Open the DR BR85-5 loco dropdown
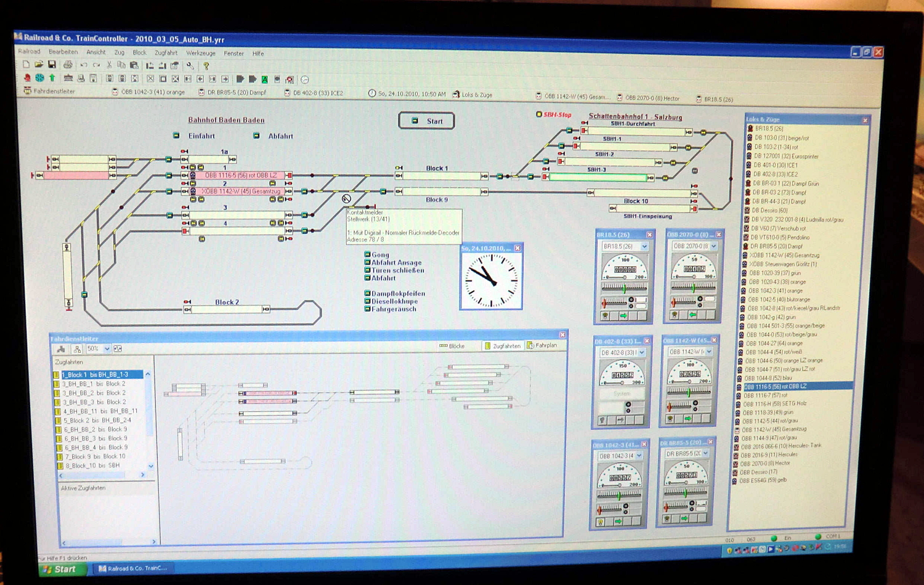The width and height of the screenshot is (924, 585). (x=705, y=453)
